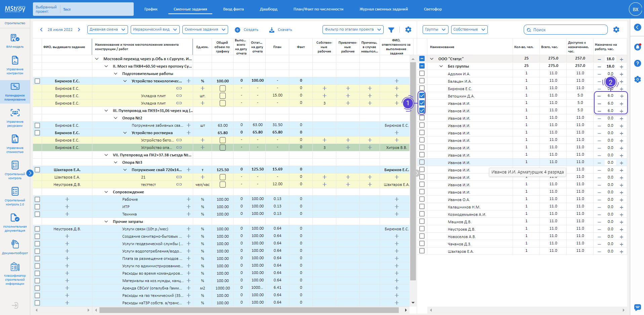Viewport: 644px width, 315px height.
Task: Click the panel splitter arrow handle
Action: tap(417, 173)
